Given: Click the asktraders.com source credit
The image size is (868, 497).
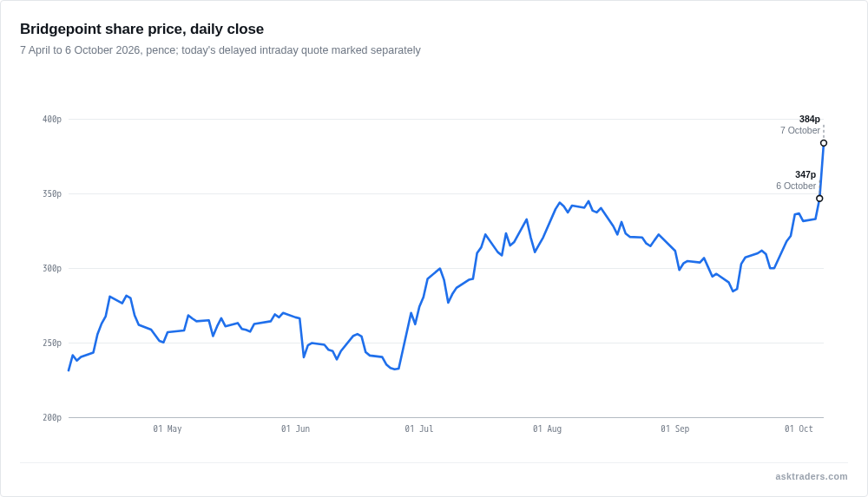Looking at the screenshot, I should click(x=811, y=476).
